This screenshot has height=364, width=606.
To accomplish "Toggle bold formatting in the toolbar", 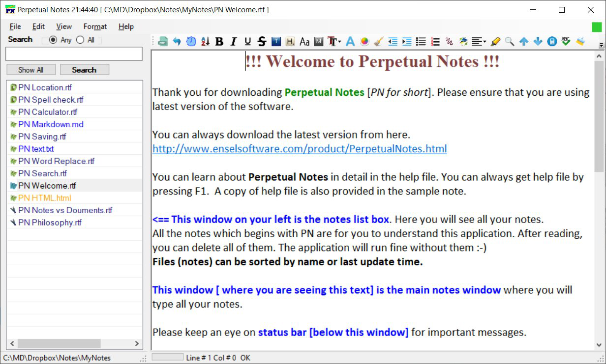I will tap(219, 42).
